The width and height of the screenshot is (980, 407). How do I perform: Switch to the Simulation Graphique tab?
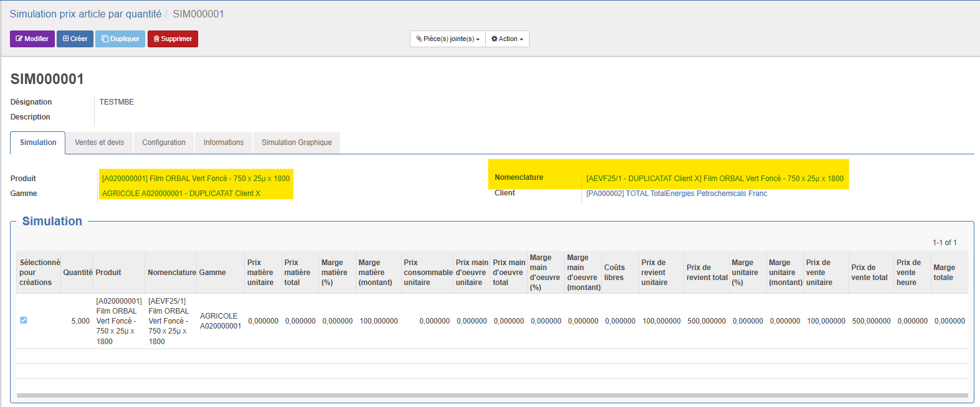[297, 143]
